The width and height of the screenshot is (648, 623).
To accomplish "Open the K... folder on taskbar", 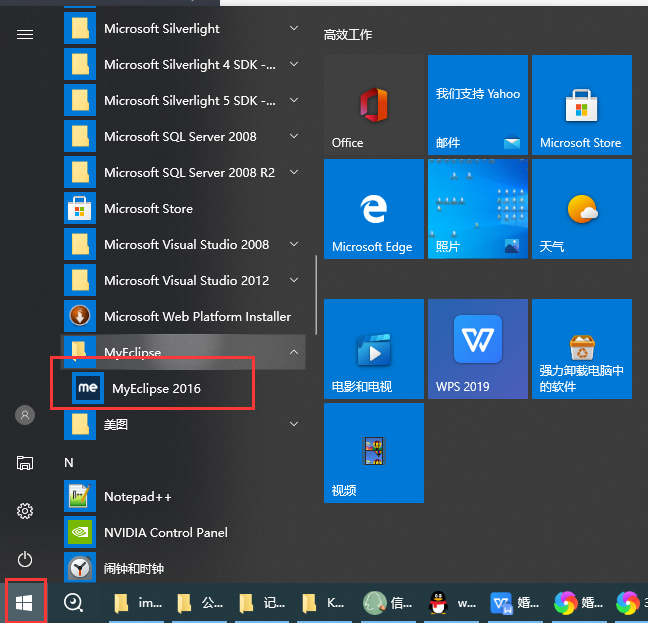I will [325, 603].
